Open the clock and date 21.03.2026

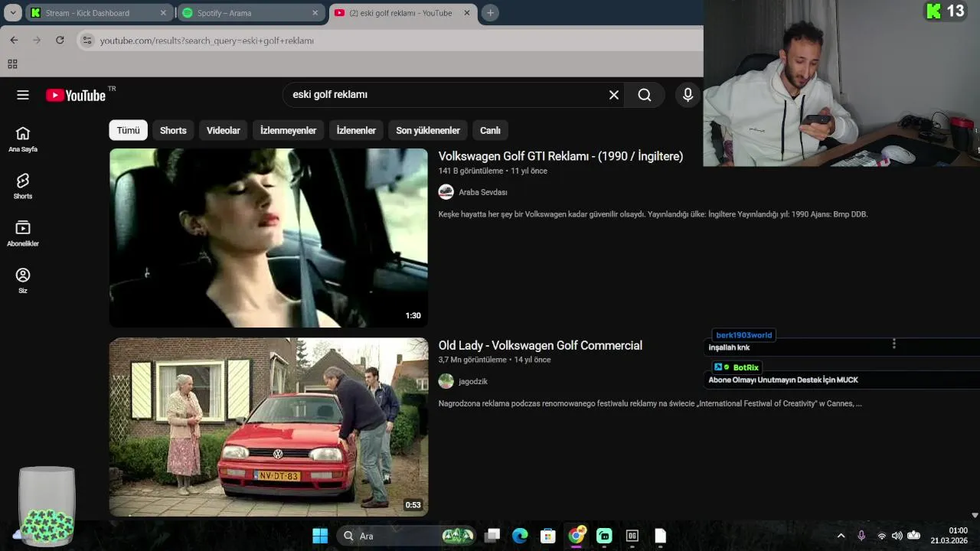click(x=949, y=536)
